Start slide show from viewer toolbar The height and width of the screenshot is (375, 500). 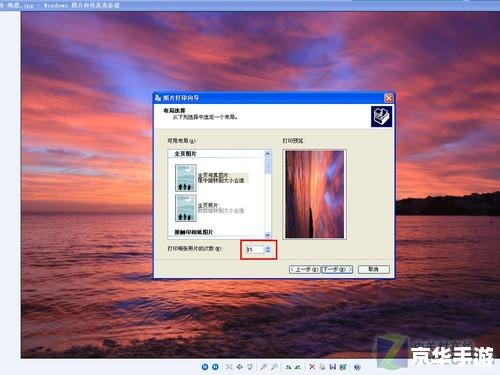point(250,367)
